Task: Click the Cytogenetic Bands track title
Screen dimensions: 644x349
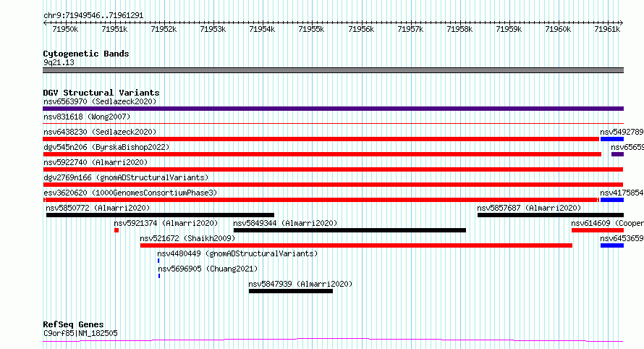Action: coord(86,54)
